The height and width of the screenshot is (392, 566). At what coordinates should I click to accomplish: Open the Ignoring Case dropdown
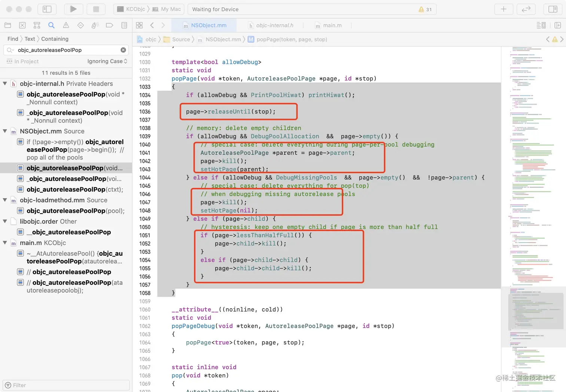click(x=107, y=61)
